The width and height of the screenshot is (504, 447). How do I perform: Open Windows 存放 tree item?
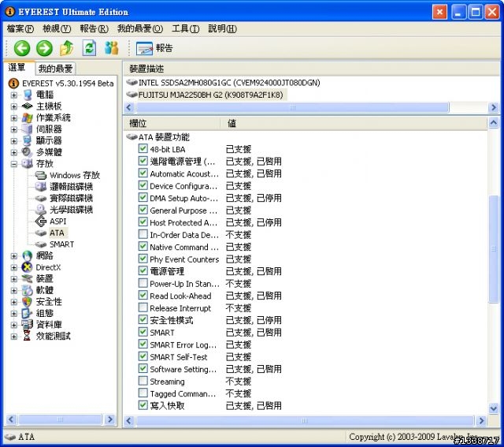67,175
